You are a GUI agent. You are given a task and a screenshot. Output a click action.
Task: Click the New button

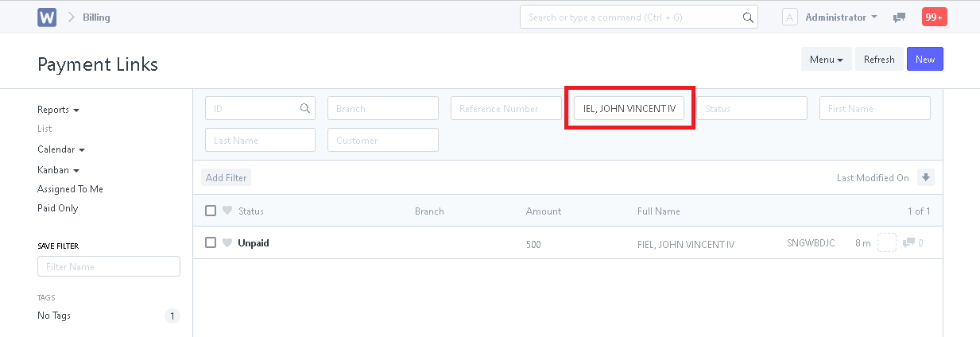pyautogui.click(x=925, y=60)
